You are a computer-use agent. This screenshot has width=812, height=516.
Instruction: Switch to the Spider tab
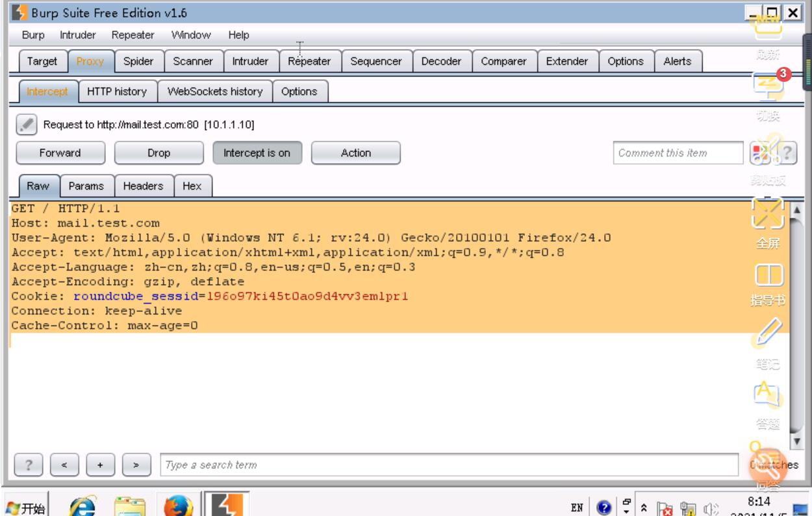[x=138, y=62]
